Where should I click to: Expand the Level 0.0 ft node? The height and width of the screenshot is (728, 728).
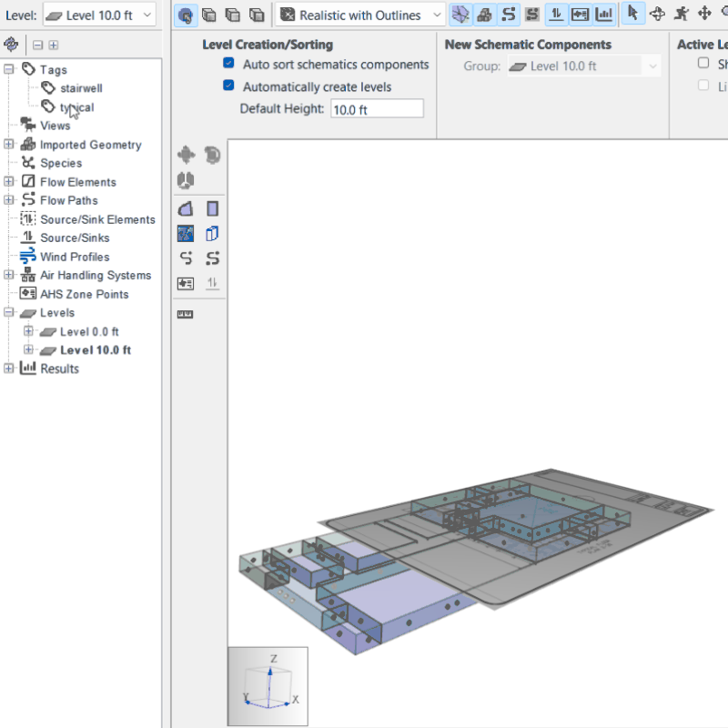tap(28, 331)
